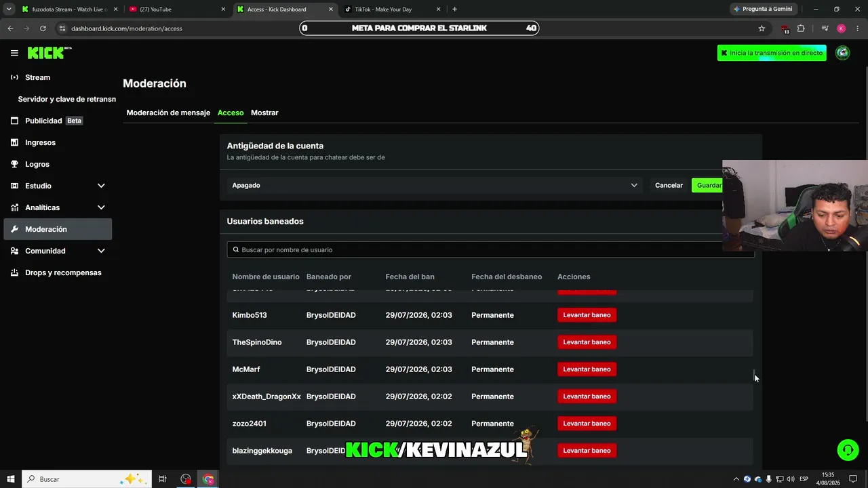Switch to the Acceso tab
The width and height of the screenshot is (868, 488).
(231, 113)
